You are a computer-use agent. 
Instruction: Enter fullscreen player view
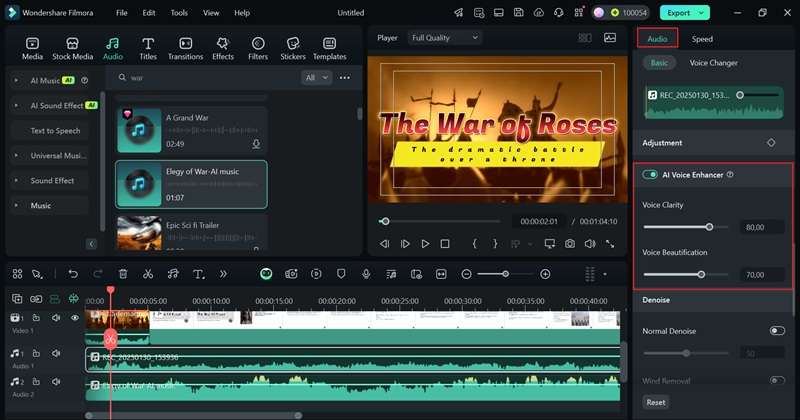coord(610,244)
